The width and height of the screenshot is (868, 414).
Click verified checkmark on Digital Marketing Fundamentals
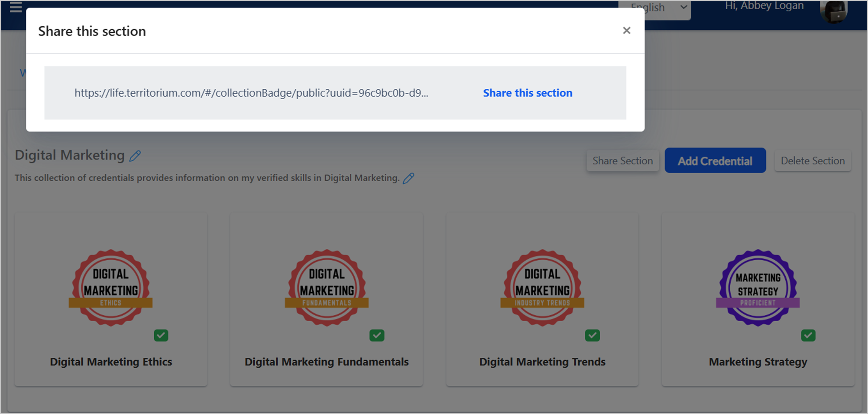(377, 335)
